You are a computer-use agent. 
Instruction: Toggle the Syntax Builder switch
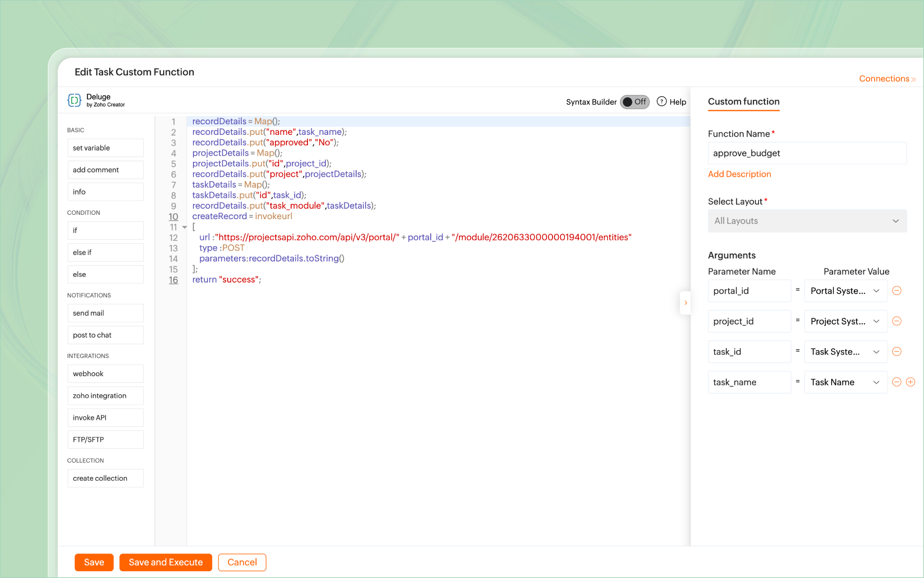click(634, 102)
